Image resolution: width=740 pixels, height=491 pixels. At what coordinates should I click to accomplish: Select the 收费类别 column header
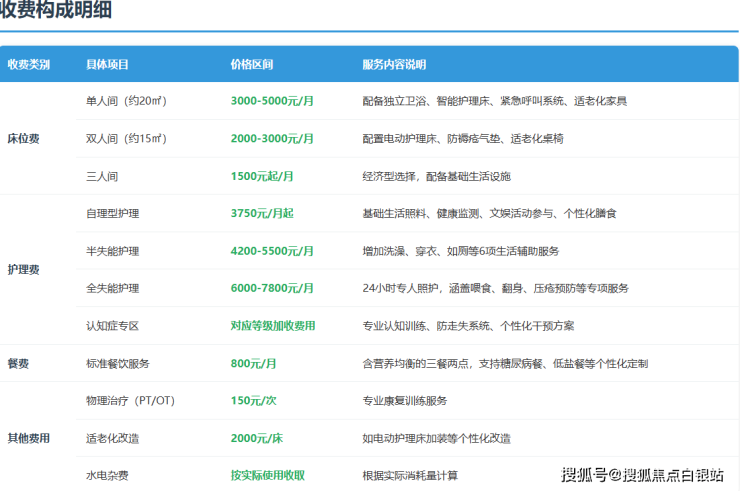(x=29, y=64)
